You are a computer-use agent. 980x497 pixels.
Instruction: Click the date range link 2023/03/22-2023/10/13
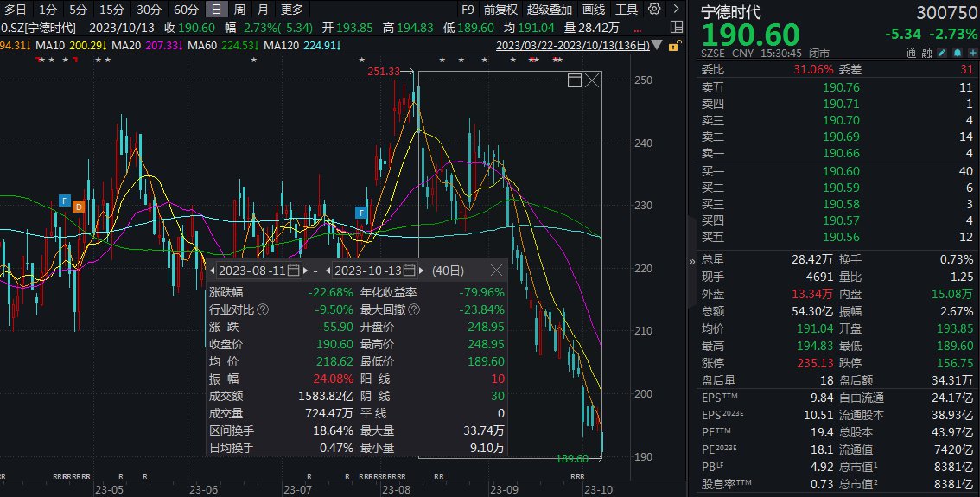[572, 45]
